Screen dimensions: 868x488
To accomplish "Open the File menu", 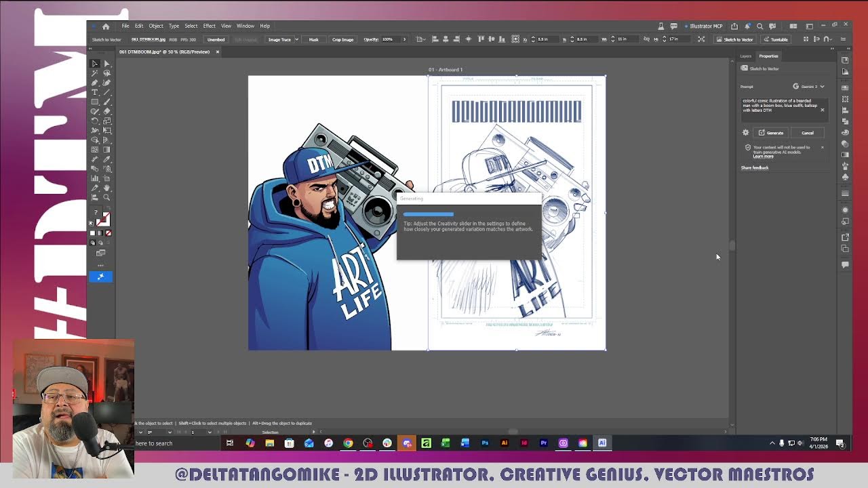I will (125, 26).
